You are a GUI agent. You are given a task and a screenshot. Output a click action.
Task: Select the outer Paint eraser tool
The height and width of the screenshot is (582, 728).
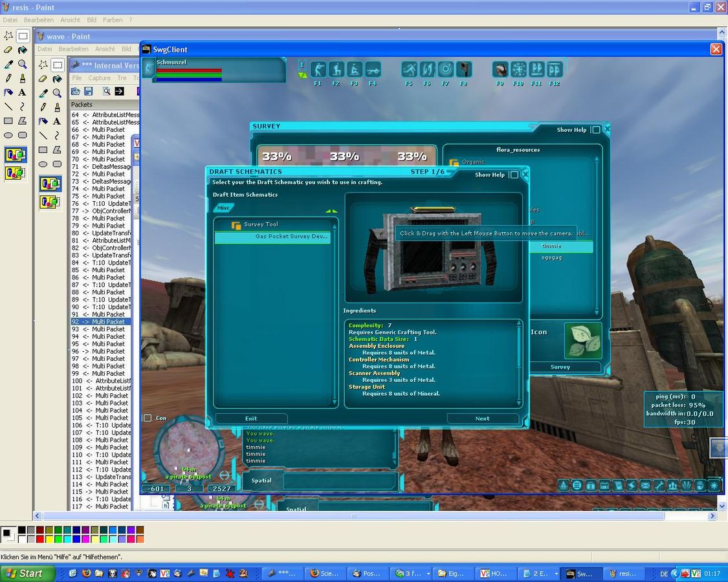8,50
